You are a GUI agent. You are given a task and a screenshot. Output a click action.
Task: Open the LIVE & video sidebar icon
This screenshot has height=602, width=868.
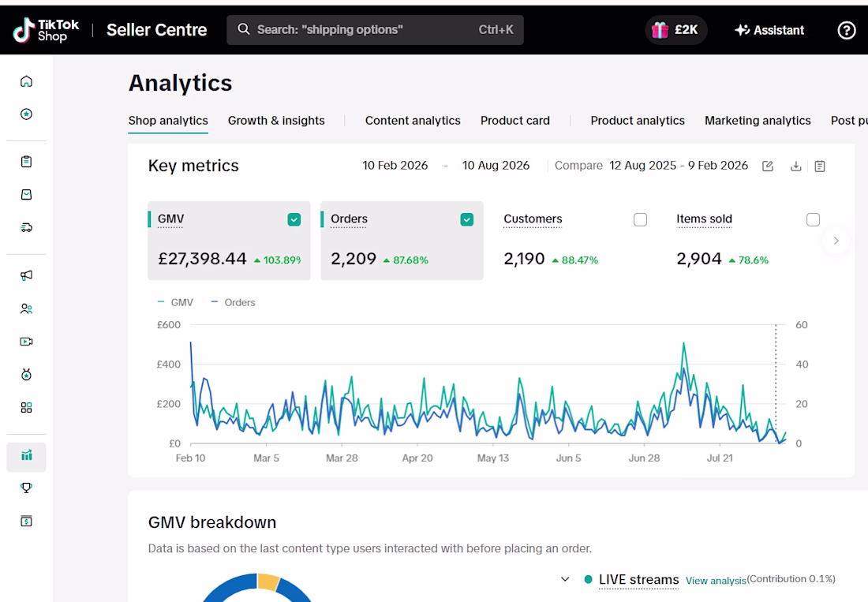point(26,342)
